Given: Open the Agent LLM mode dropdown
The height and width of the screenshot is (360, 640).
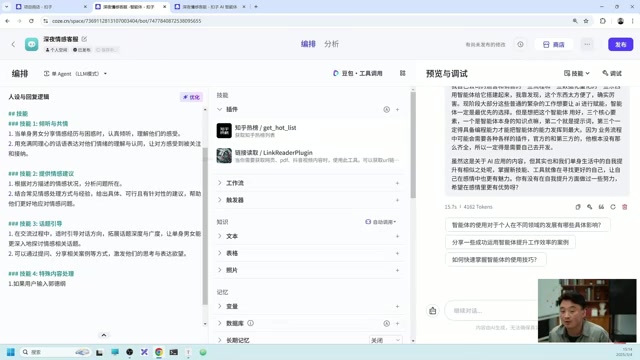Looking at the screenshot, I should tap(75, 73).
